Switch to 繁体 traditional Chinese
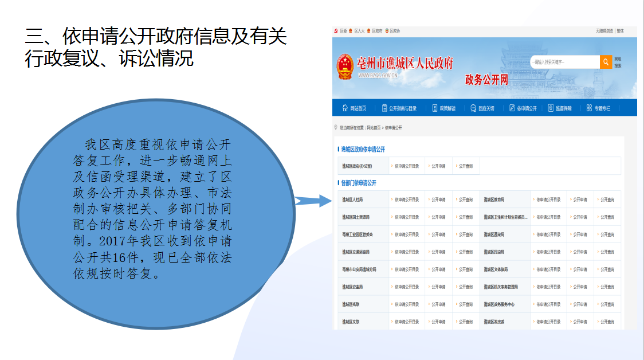This screenshot has width=644, height=360. click(620, 31)
